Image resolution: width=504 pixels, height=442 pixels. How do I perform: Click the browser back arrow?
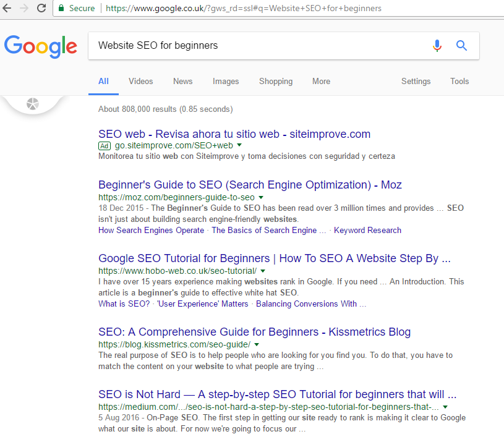[x=9, y=9]
